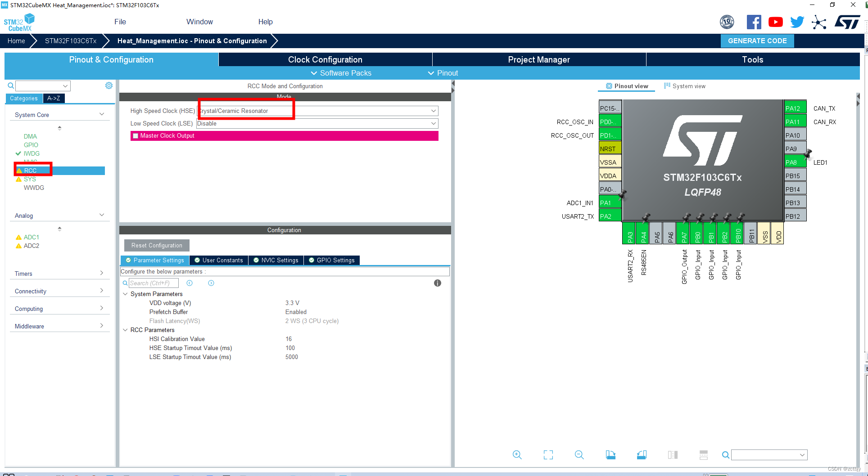868x476 pixels.
Task: Open the Facebook icon link
Action: pyautogui.click(x=754, y=22)
